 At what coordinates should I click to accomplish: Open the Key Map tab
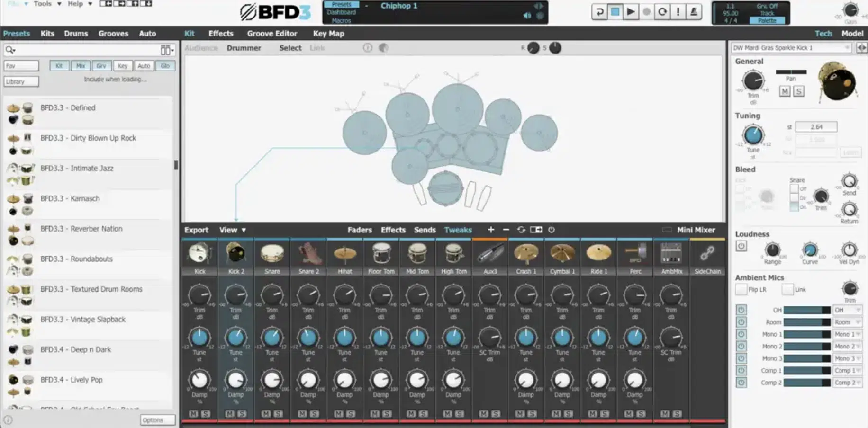click(328, 34)
